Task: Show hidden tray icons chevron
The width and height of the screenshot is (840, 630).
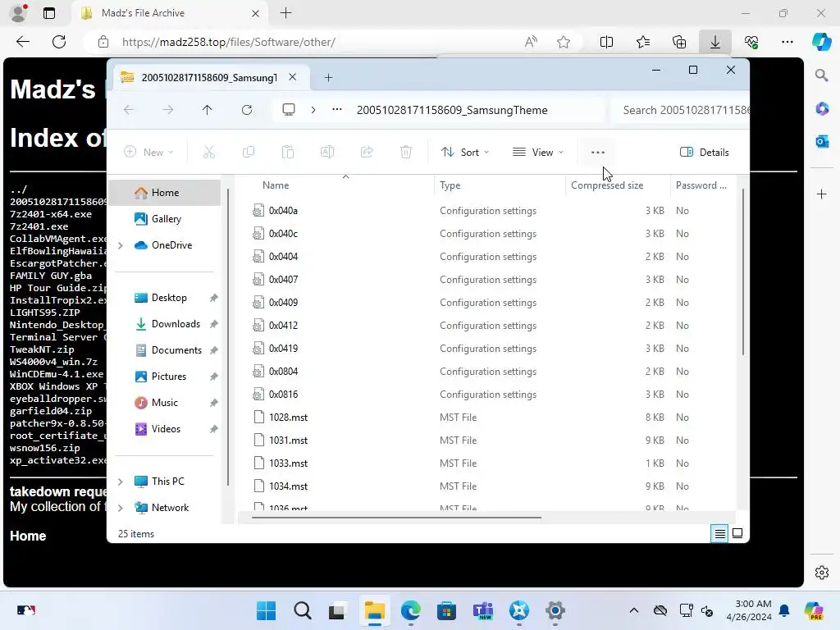Action: click(x=634, y=610)
